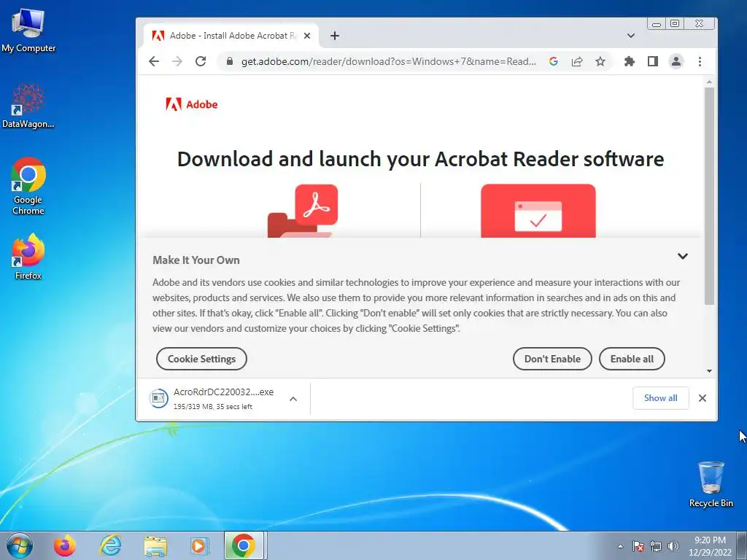Close the Adobe Acrobat tab

[307, 36]
